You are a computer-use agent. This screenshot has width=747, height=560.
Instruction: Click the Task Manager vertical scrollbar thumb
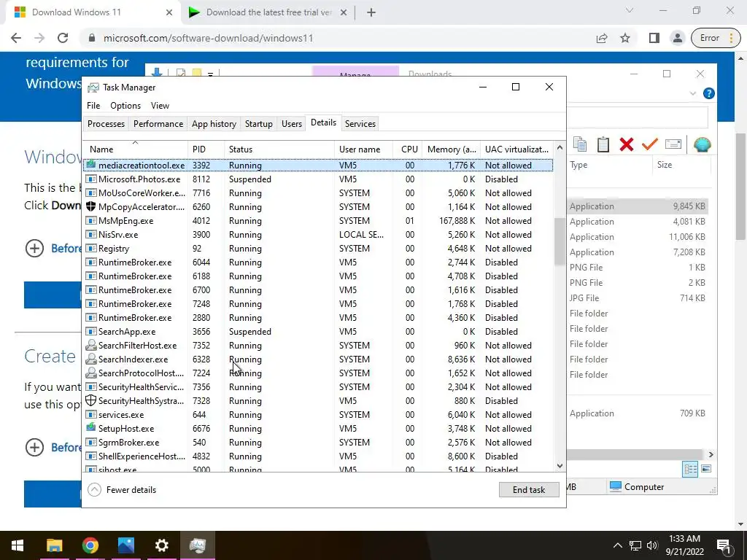click(560, 241)
